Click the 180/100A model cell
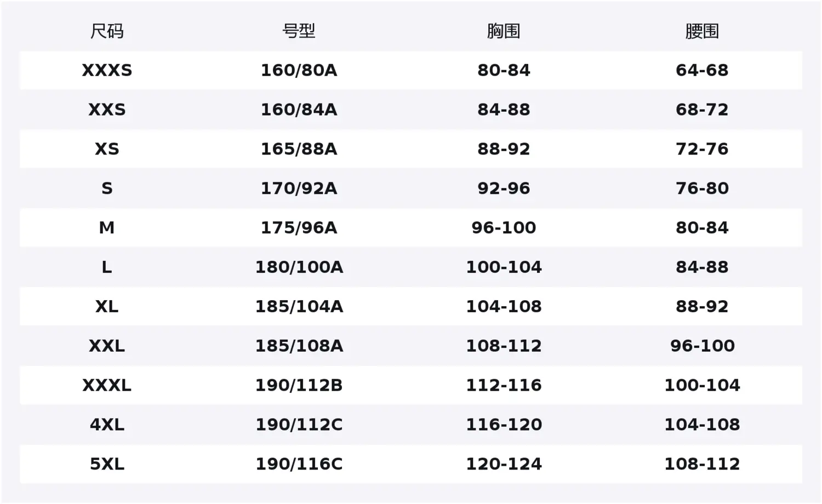The height and width of the screenshot is (504, 822). pyautogui.click(x=299, y=267)
